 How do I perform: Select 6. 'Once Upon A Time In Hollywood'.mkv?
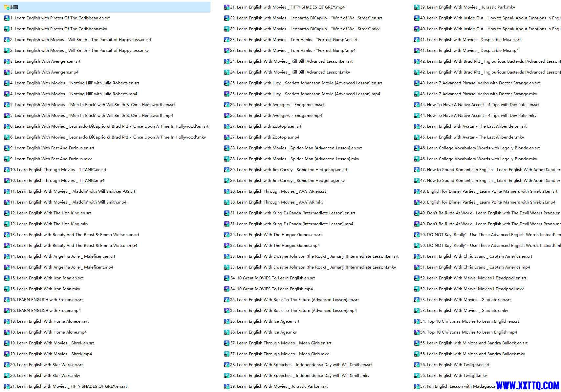tap(108, 137)
